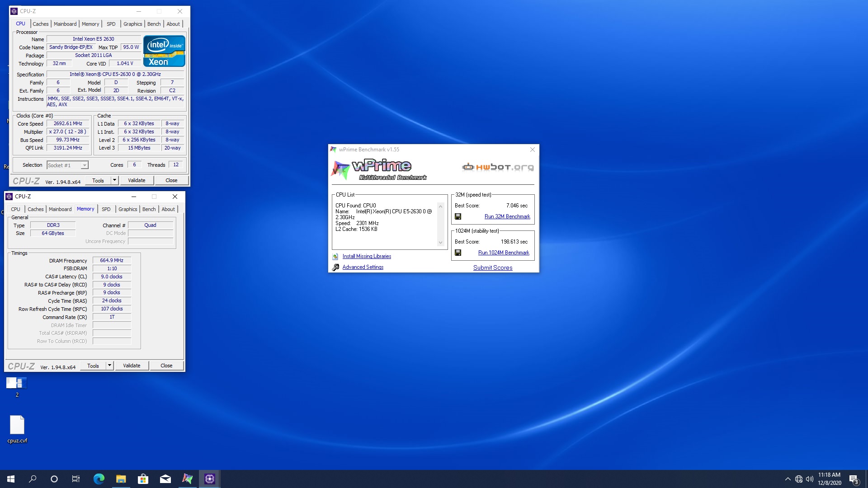This screenshot has width=868, height=488.
Task: Open Bench tab in lower CPU-Z window
Action: (x=149, y=209)
